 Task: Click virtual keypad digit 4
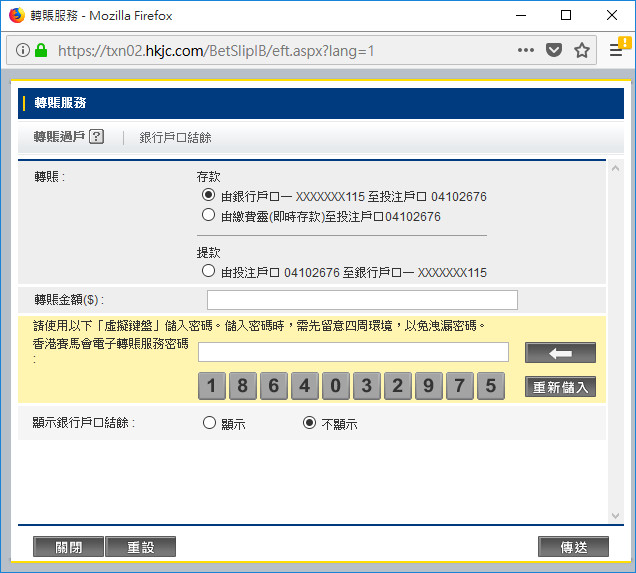(305, 386)
